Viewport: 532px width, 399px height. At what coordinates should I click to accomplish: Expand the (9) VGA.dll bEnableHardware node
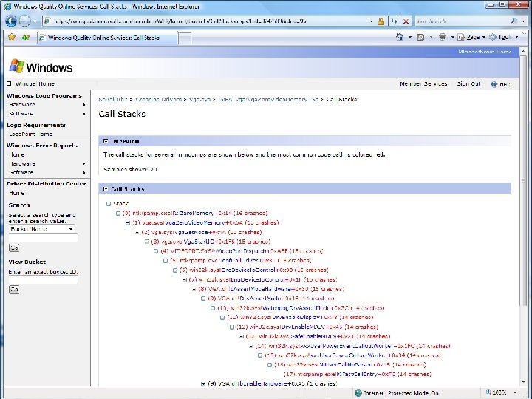pyautogui.click(x=203, y=384)
